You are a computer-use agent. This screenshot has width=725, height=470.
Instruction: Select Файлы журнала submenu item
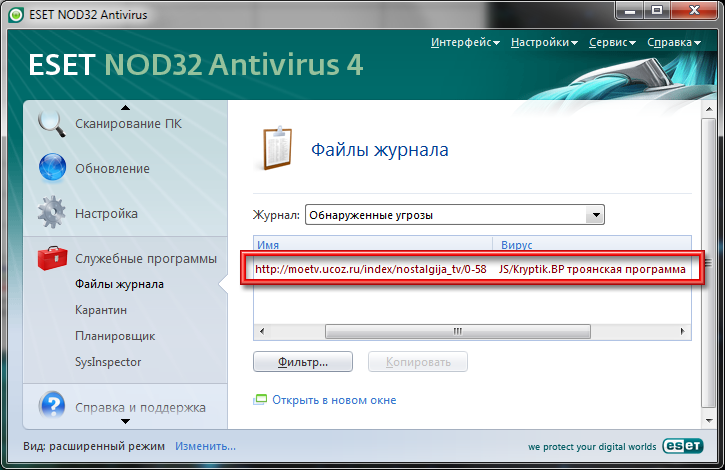coord(119,284)
